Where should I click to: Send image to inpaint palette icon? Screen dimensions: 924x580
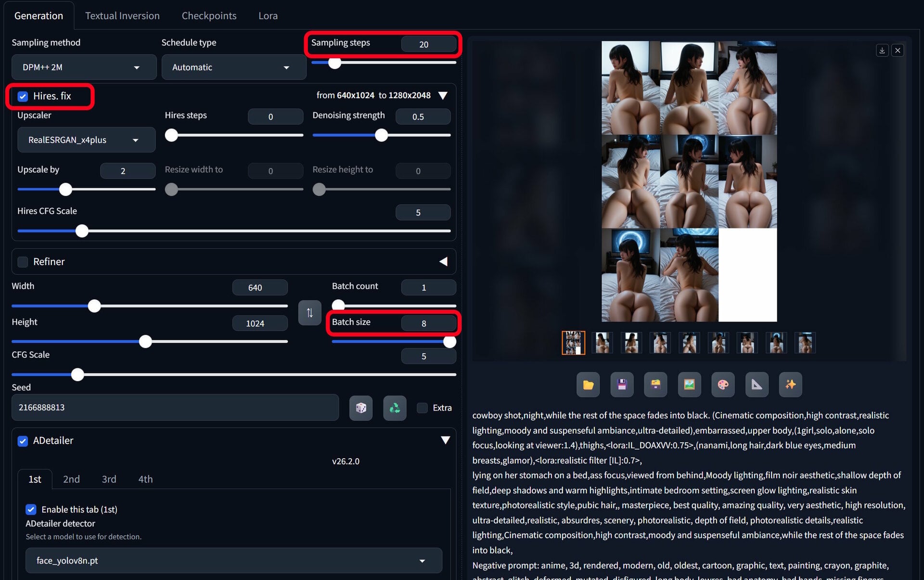(x=723, y=385)
